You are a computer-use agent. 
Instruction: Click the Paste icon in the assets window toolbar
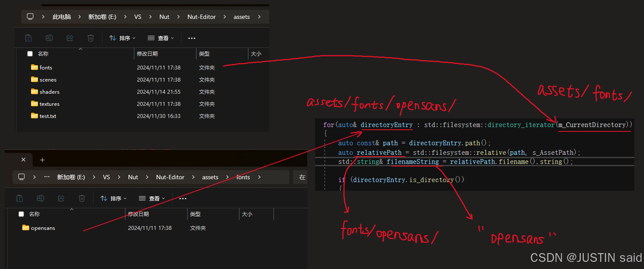point(28,38)
